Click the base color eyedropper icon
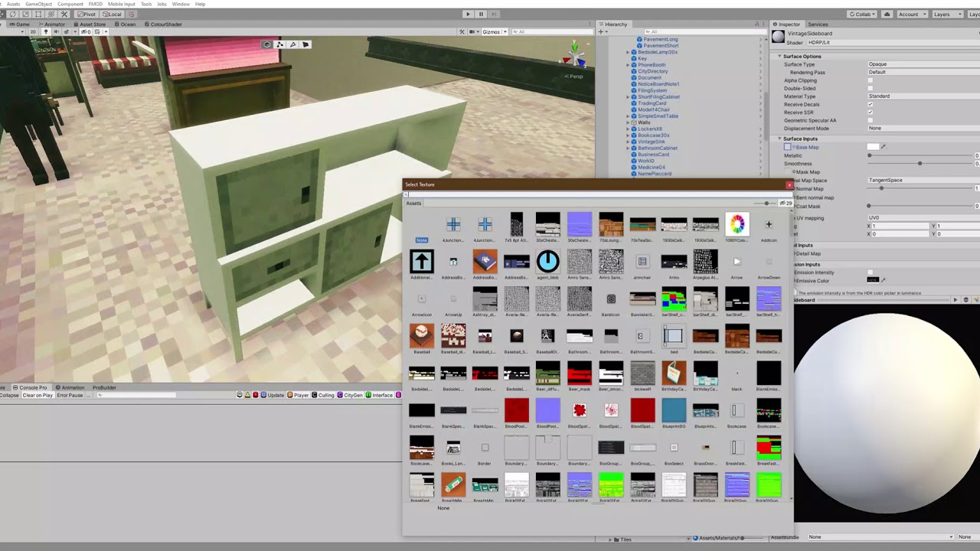980x551 pixels. coord(883,147)
